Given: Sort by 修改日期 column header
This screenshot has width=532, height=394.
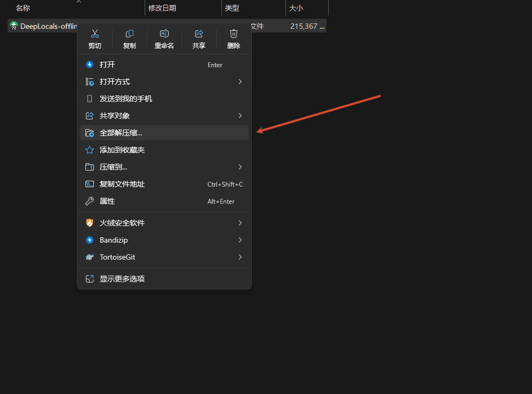Looking at the screenshot, I should pos(162,8).
